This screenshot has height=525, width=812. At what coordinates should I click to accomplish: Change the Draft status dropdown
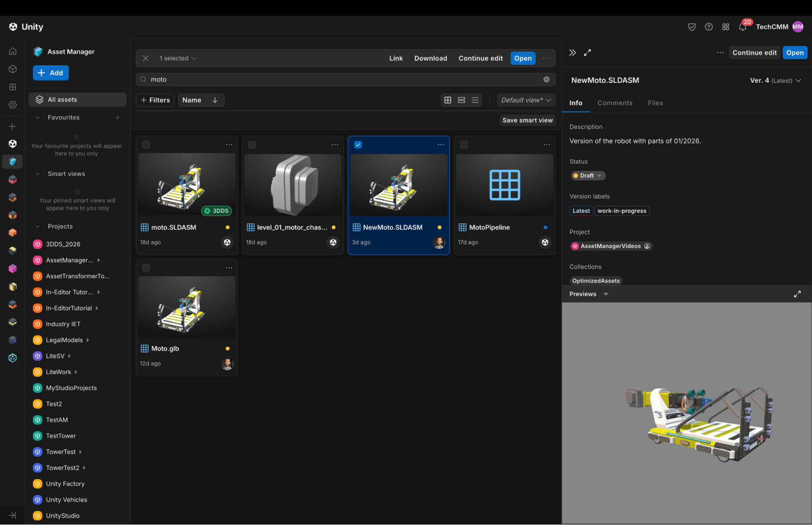point(588,176)
